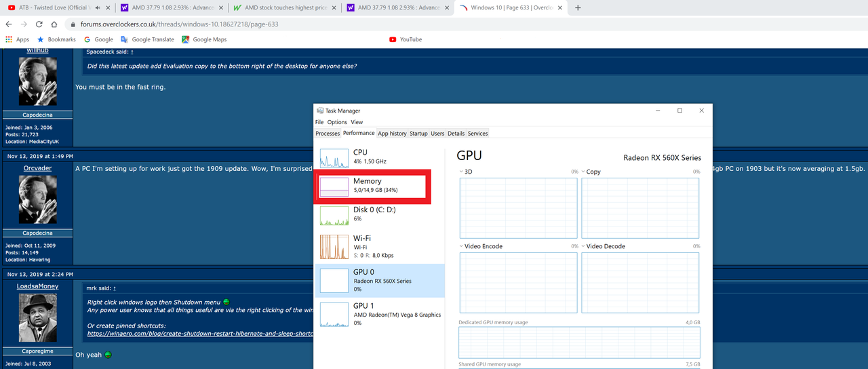Viewport: 868px width, 369px height.
Task: Click 'Nov 13, 2019 at 2:24 PM' timestamp
Action: tap(40, 274)
